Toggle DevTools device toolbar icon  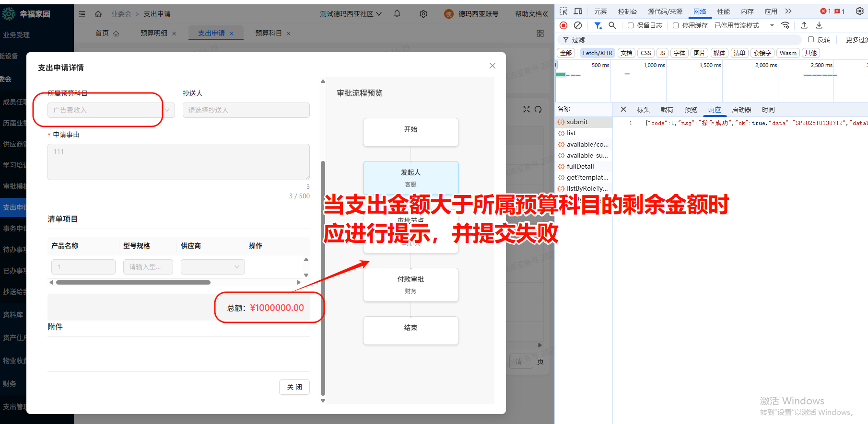(578, 11)
